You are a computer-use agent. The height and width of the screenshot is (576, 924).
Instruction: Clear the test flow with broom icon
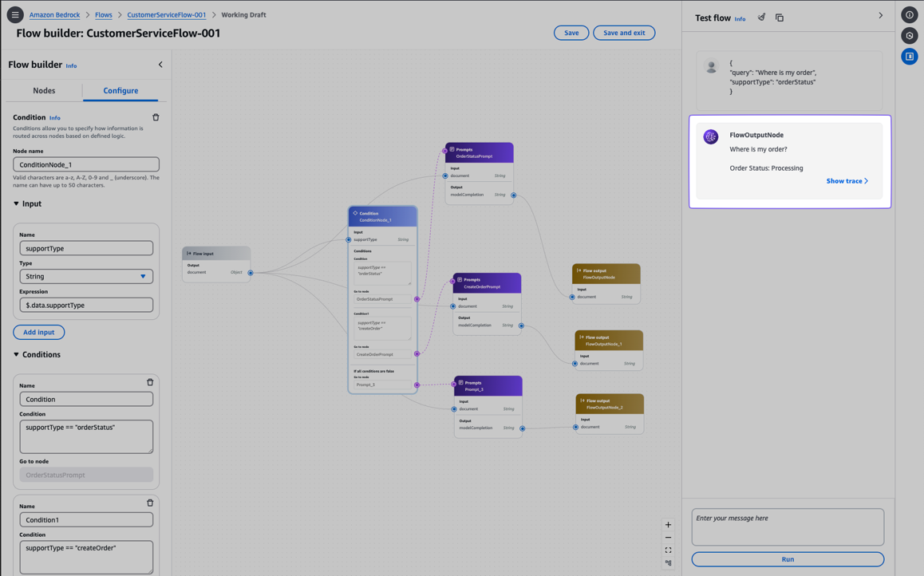(761, 18)
